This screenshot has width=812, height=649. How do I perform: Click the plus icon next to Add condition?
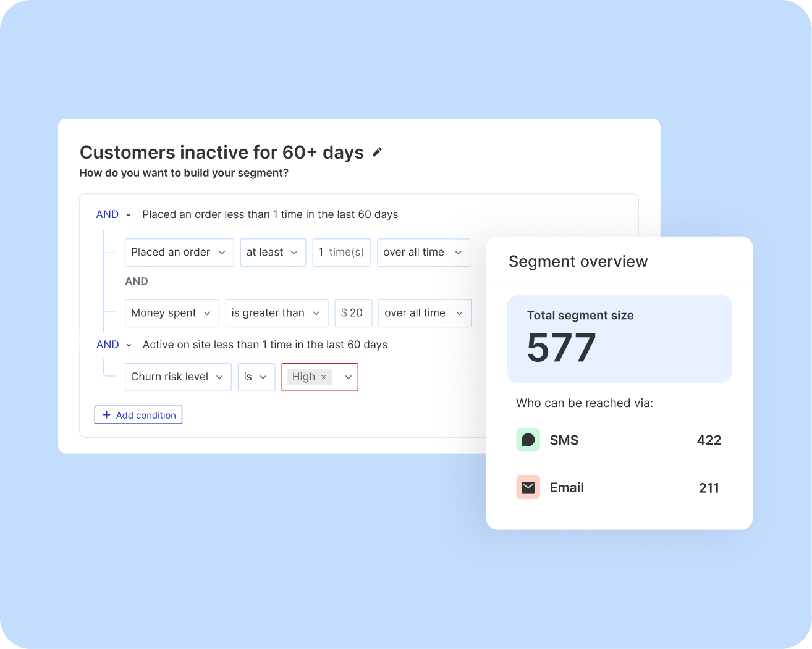108,414
